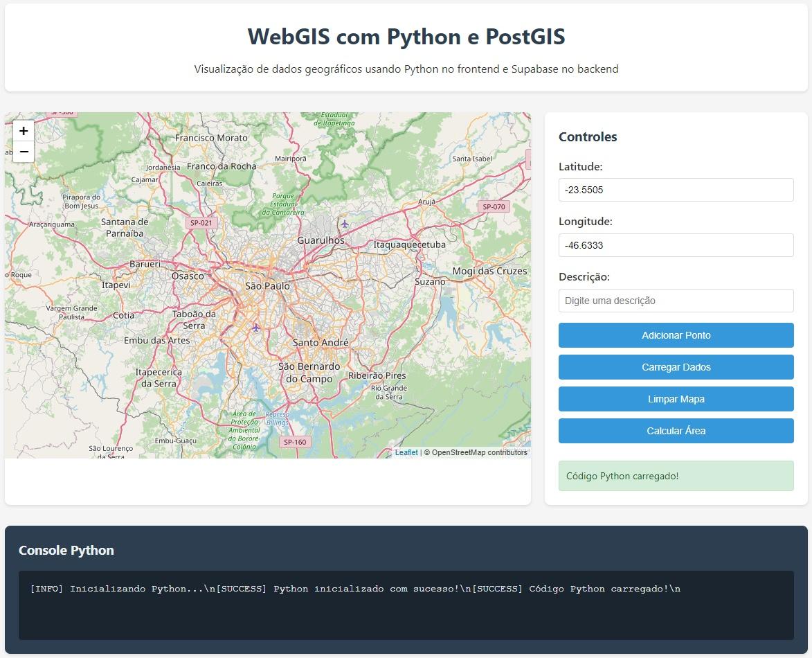
Task: Click the Embu-Guaçu map label
Action: coord(176,441)
